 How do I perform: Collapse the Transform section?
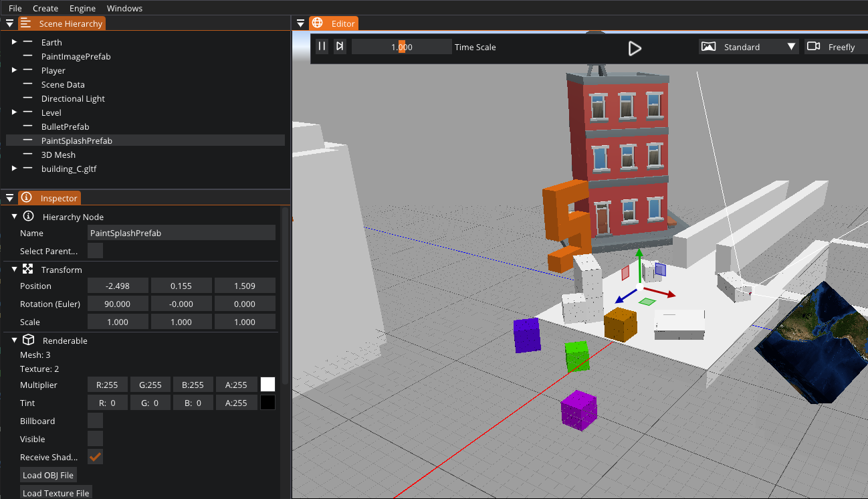pyautogui.click(x=14, y=270)
